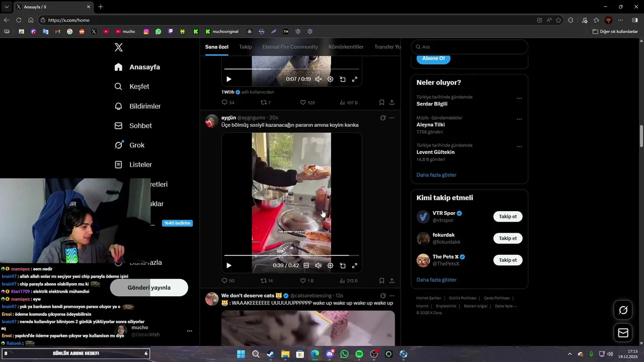Click Daha fazla göster under trends
Screen dimensions: 644x362
click(437, 175)
